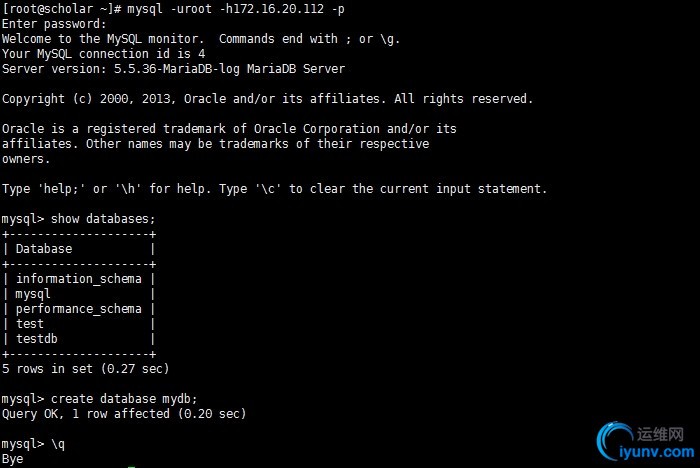Viewport: 700px width, 468px height.
Task: Click the 'Query OK, 1 row affected' message
Action: pos(124,413)
